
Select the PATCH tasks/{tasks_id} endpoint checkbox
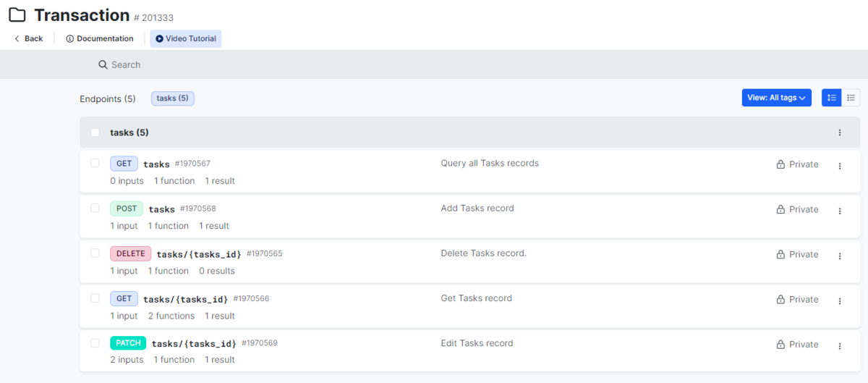pos(95,342)
